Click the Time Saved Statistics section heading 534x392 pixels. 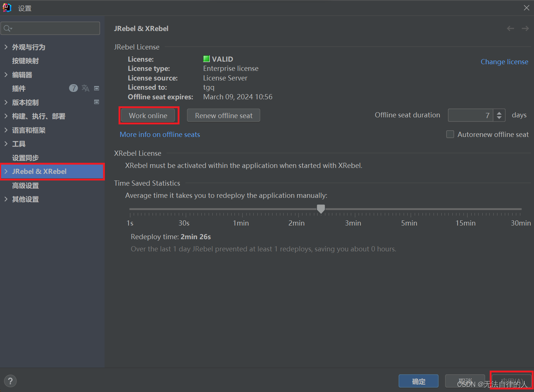147,183
